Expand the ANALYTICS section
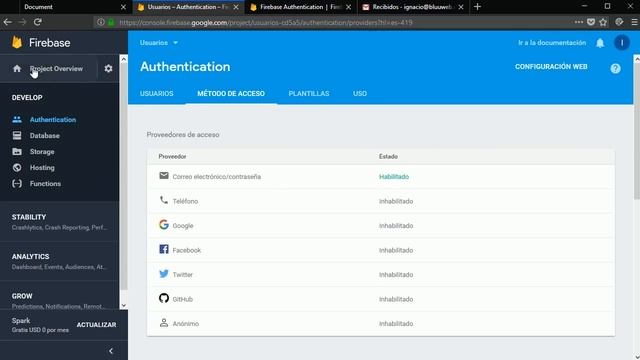This screenshot has width=640, height=360. click(x=60, y=261)
